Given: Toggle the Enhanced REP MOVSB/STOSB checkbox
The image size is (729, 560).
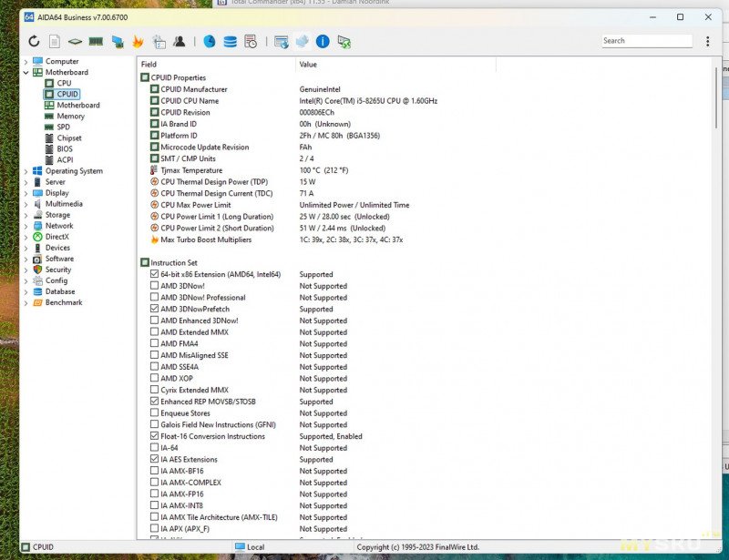Looking at the screenshot, I should (154, 401).
